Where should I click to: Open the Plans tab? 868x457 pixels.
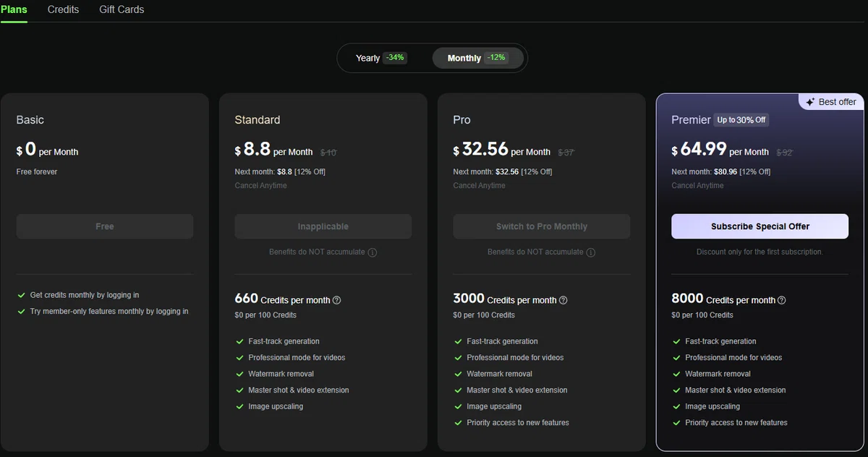pos(14,9)
